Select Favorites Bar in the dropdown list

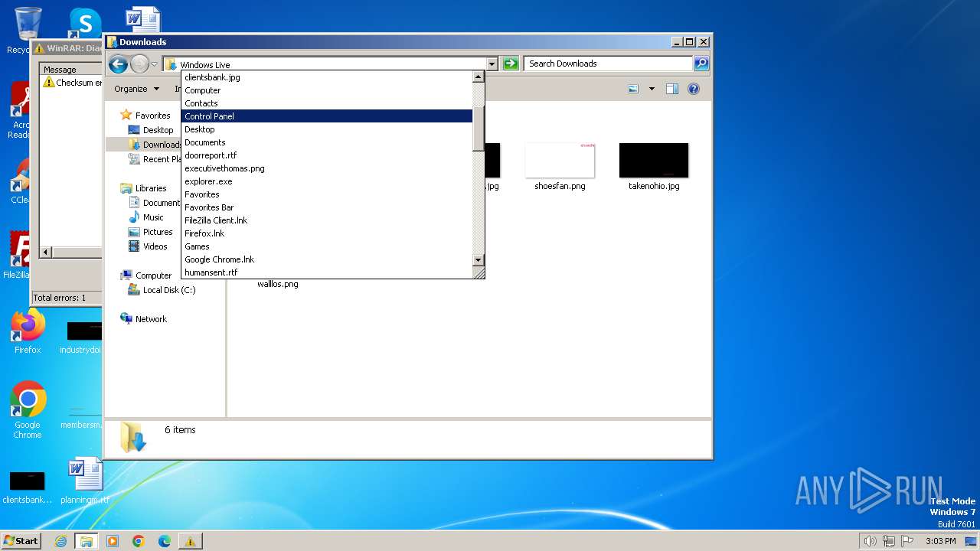click(327, 207)
